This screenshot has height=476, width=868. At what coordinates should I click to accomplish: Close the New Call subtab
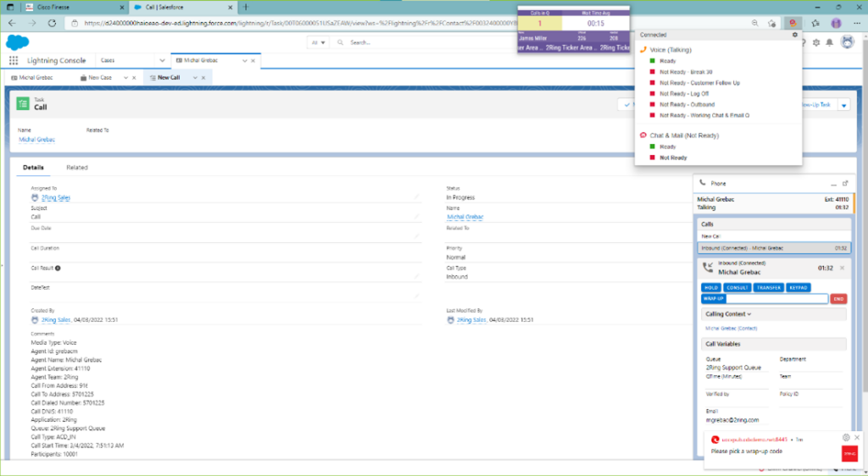203,78
